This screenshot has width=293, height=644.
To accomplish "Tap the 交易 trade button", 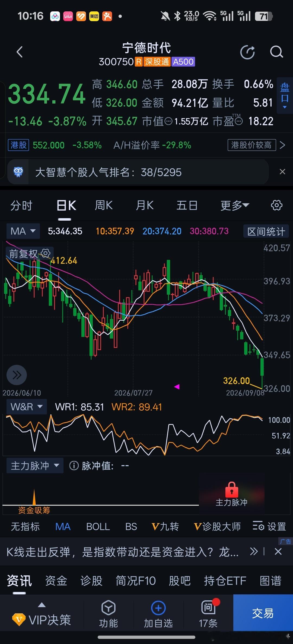I will (263, 613).
